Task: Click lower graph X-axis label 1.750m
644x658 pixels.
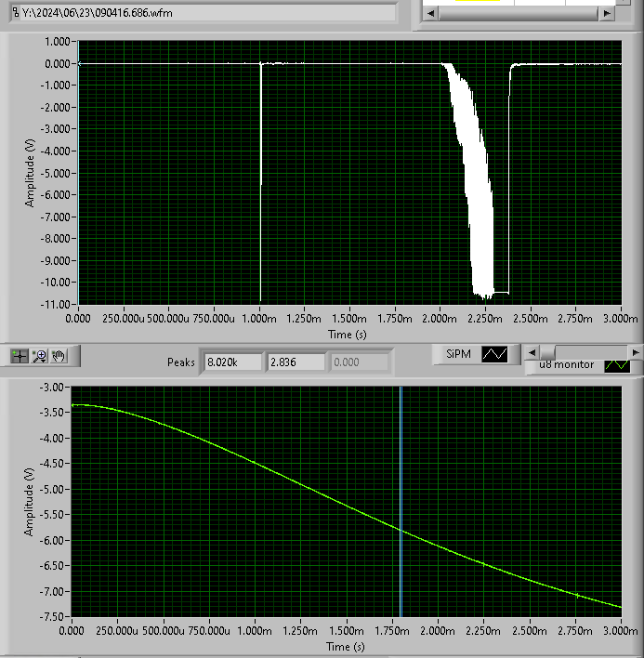Action: pyautogui.click(x=392, y=631)
